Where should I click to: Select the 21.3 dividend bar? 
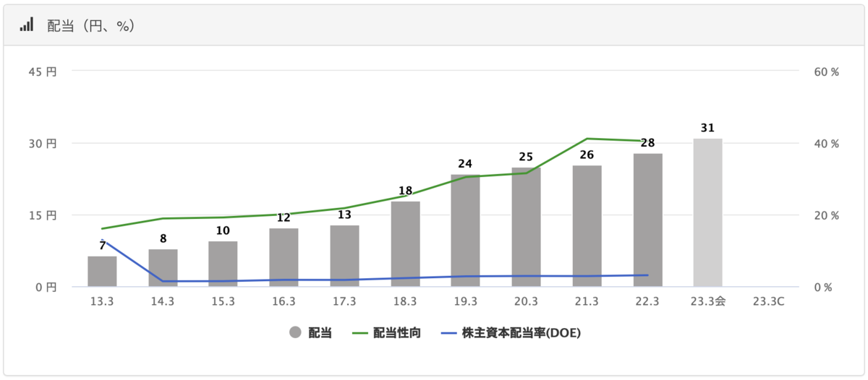(587, 226)
